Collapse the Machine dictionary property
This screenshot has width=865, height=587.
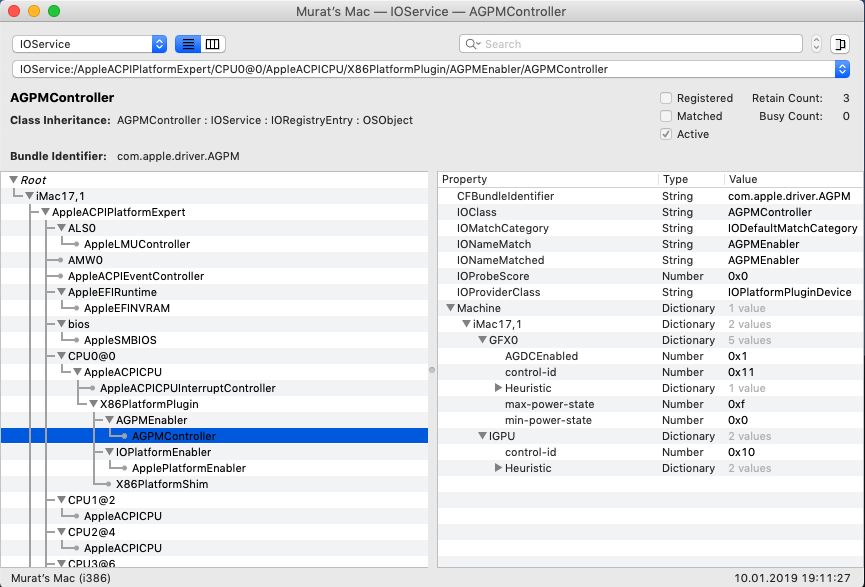(450, 308)
